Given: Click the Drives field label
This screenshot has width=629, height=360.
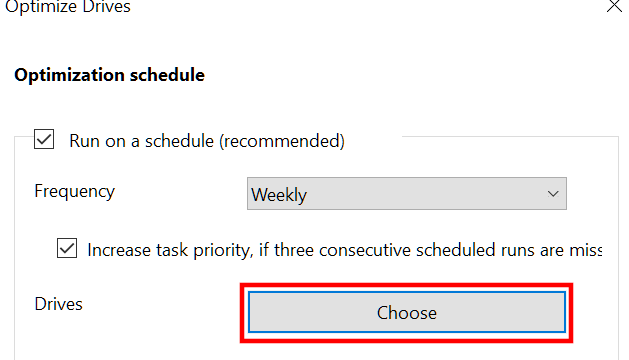Looking at the screenshot, I should (x=59, y=304).
